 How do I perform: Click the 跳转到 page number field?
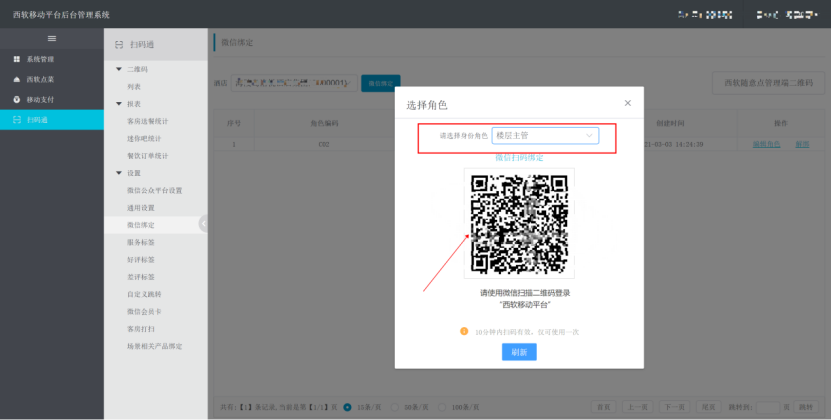[x=767, y=407]
